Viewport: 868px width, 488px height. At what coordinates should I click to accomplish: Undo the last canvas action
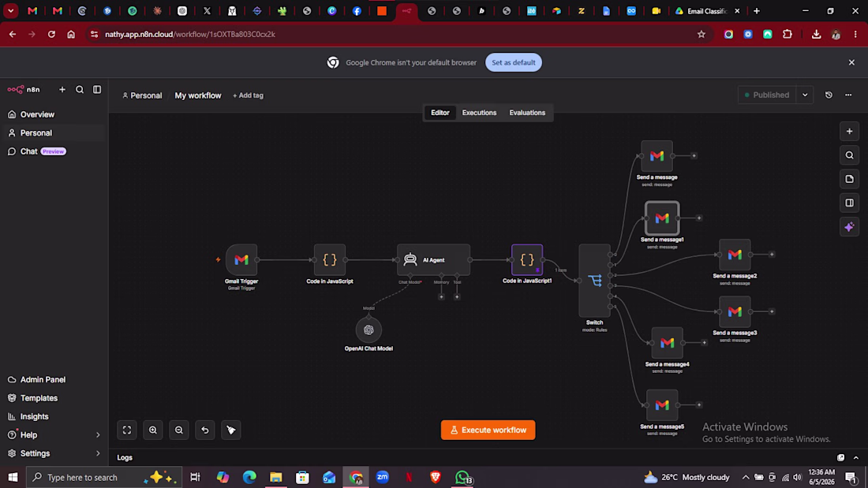205,430
